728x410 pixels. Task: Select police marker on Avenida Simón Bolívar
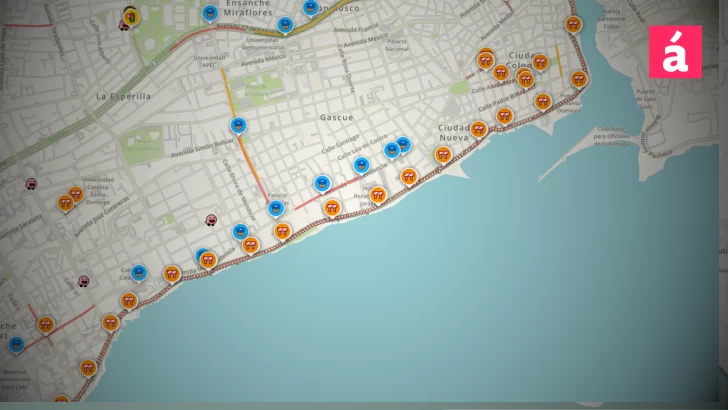click(x=238, y=125)
